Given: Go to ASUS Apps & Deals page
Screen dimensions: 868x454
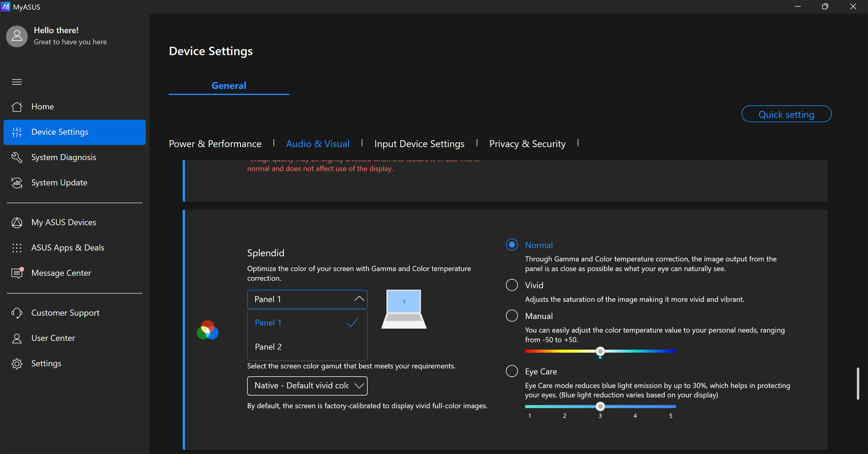Looking at the screenshot, I should pos(75,248).
